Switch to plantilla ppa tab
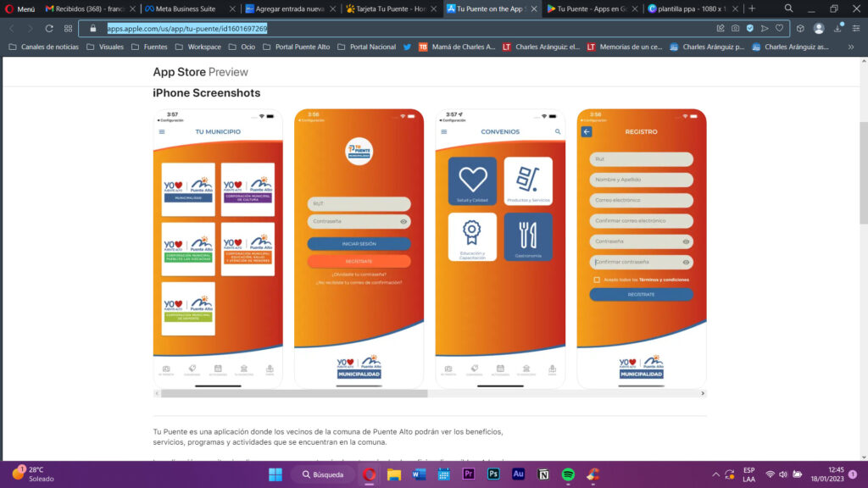The width and height of the screenshot is (868, 488). tap(692, 8)
